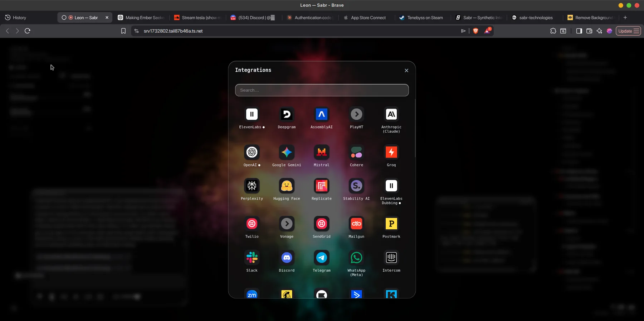Viewport: 644px width, 321px height.
Task: Select the Stability AI integration
Action: 356,186
